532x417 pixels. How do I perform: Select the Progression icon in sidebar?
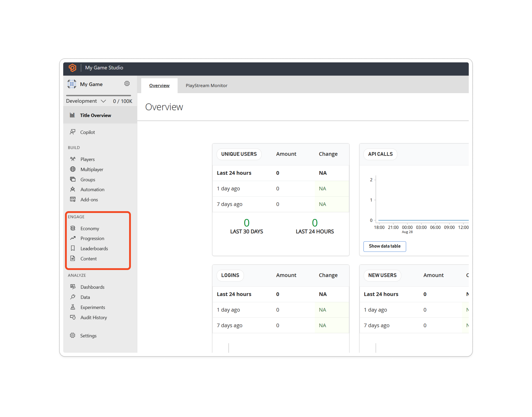click(x=73, y=239)
